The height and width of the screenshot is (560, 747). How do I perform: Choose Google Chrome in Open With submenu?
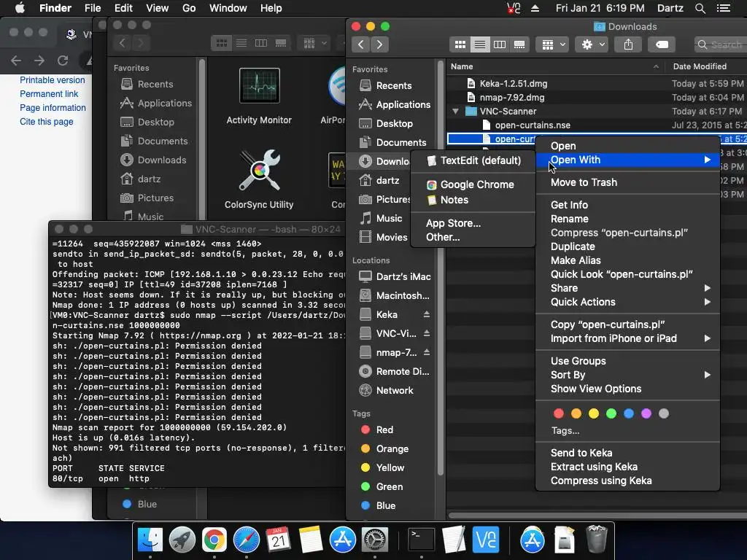point(473,184)
